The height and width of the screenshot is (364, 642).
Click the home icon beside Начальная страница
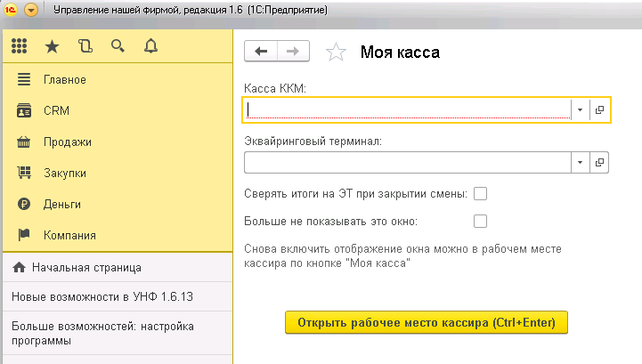[x=19, y=267]
